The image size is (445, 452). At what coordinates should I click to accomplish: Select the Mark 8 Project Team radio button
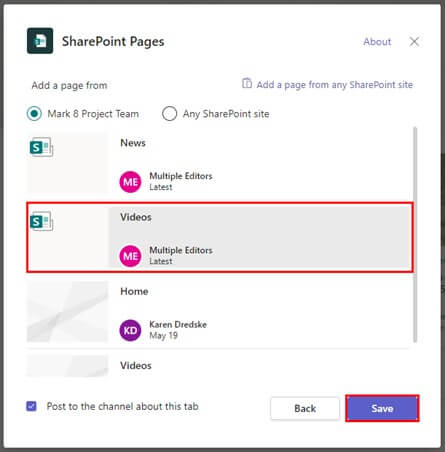click(x=34, y=114)
